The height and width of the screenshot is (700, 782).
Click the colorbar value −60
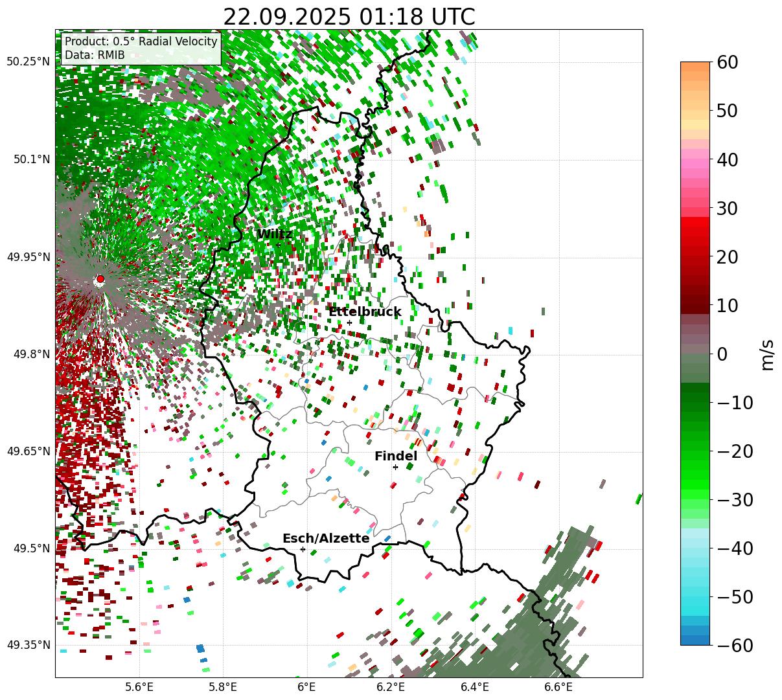click(x=736, y=645)
